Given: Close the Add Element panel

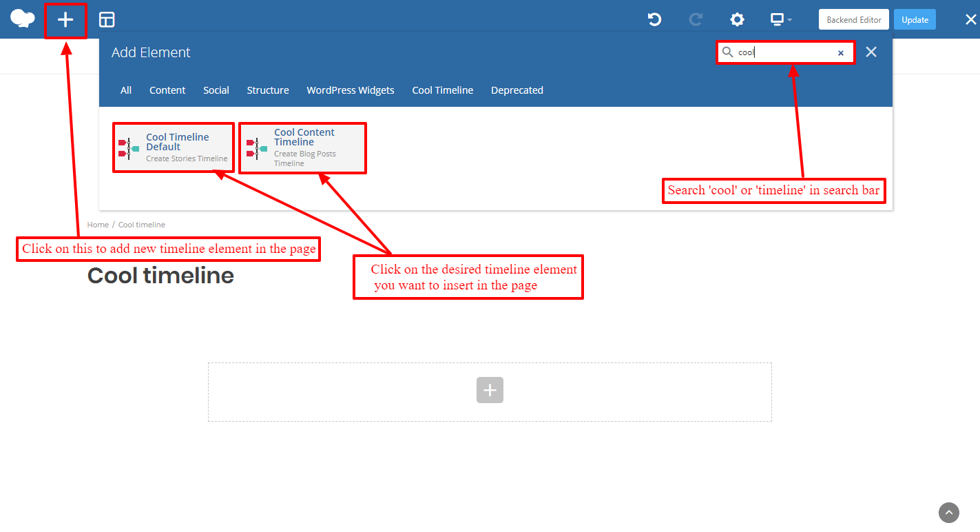Looking at the screenshot, I should point(870,52).
